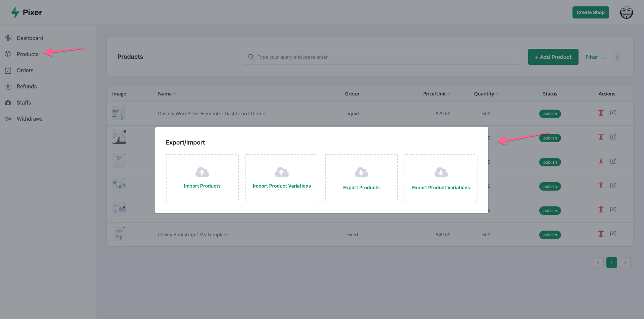The height and width of the screenshot is (319, 644).
Task: Click the Import Product Variations cloud icon
Action: pos(282,172)
